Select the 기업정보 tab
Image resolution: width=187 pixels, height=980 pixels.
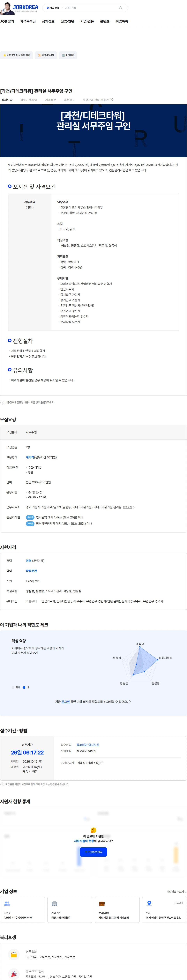click(x=51, y=100)
